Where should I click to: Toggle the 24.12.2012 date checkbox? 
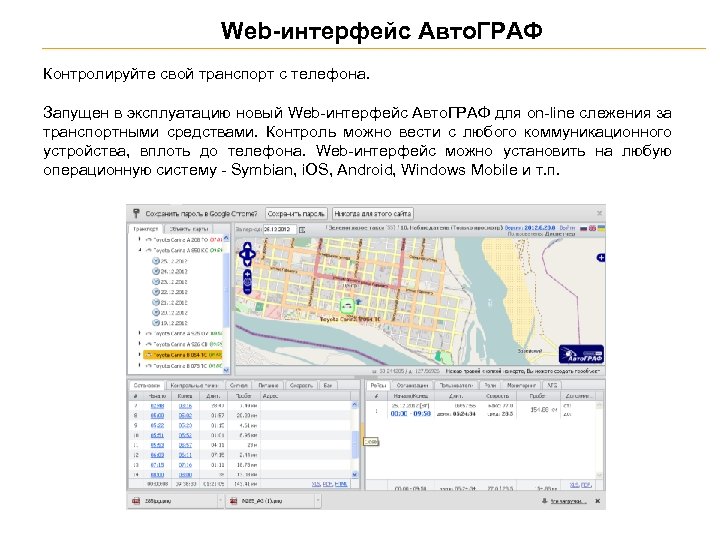[x=156, y=271]
